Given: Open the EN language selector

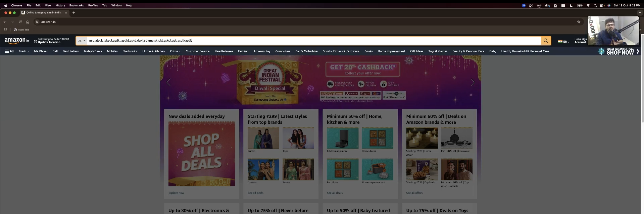Looking at the screenshot, I should (564, 42).
